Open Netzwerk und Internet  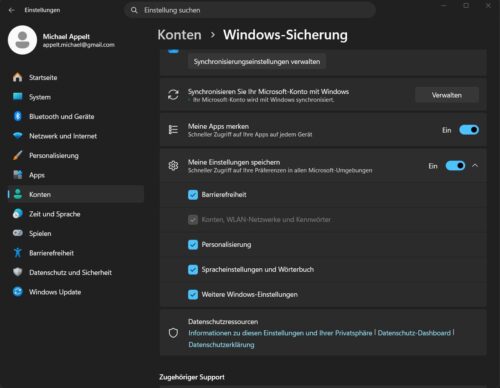76,136
